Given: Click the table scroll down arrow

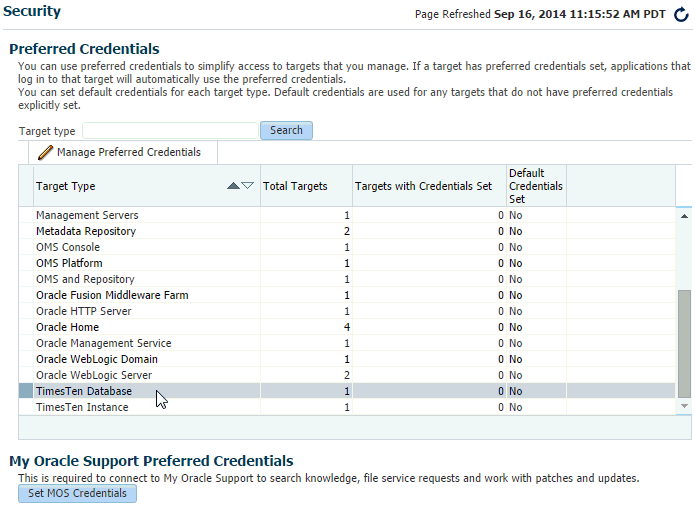Looking at the screenshot, I should pos(684,406).
